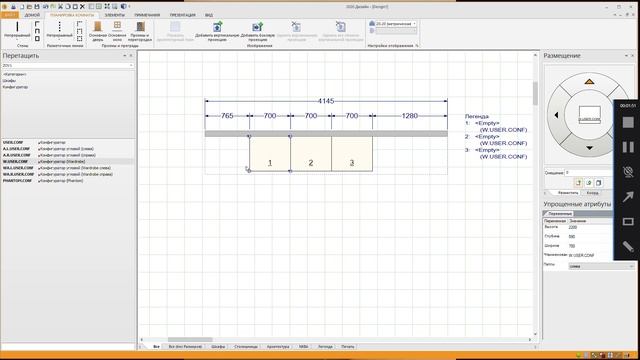Click the Высота value cell

[590, 227]
